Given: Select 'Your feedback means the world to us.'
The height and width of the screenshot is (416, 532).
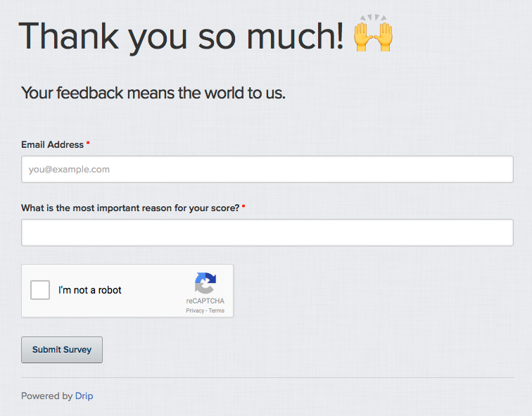Looking at the screenshot, I should pyautogui.click(x=153, y=93).
